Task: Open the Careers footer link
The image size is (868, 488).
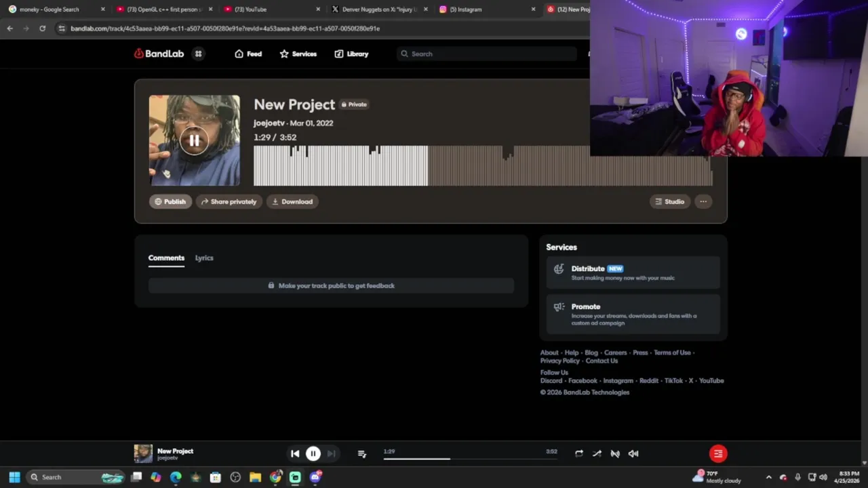Action: click(x=616, y=352)
